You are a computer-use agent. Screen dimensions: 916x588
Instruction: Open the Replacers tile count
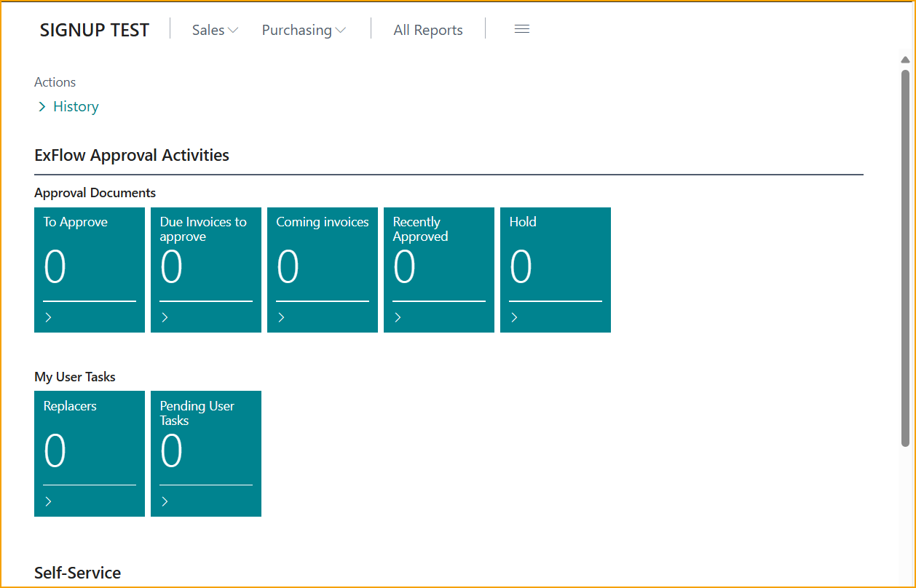point(55,451)
